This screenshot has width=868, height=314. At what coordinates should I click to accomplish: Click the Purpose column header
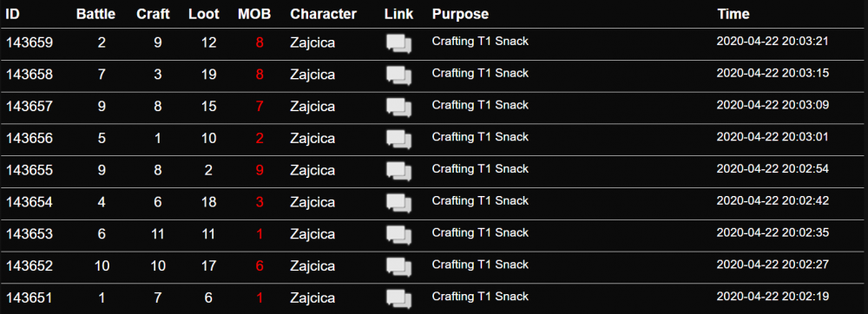point(461,15)
